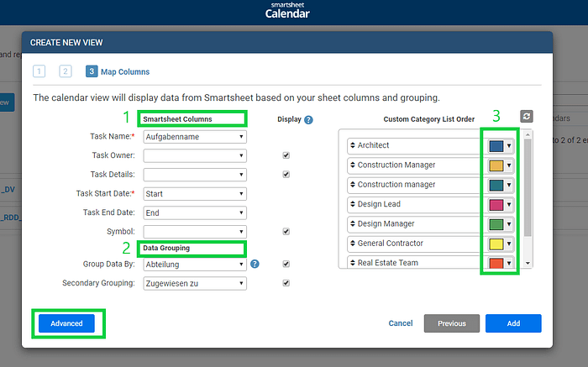Viewport: 588px width, 367px height.
Task: Click the Add button
Action: [x=513, y=323]
